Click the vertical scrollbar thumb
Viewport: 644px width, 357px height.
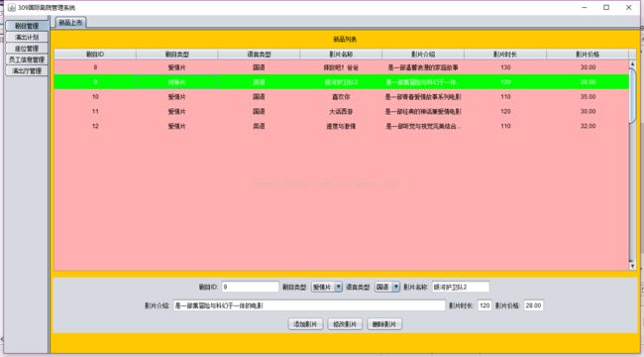tap(632, 95)
